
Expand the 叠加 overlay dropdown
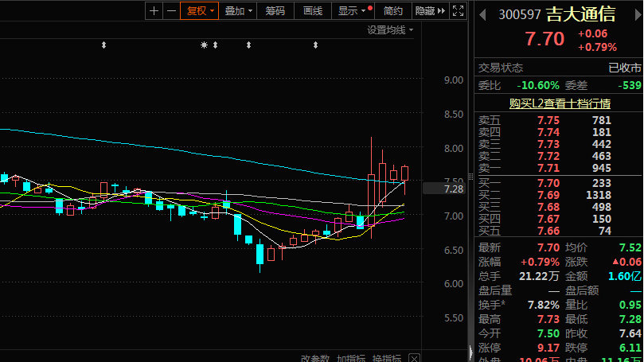(238, 10)
